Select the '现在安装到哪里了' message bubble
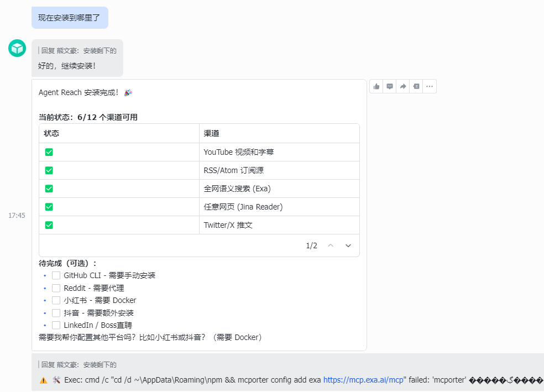Screen dimensions: 544x392 (70, 17)
